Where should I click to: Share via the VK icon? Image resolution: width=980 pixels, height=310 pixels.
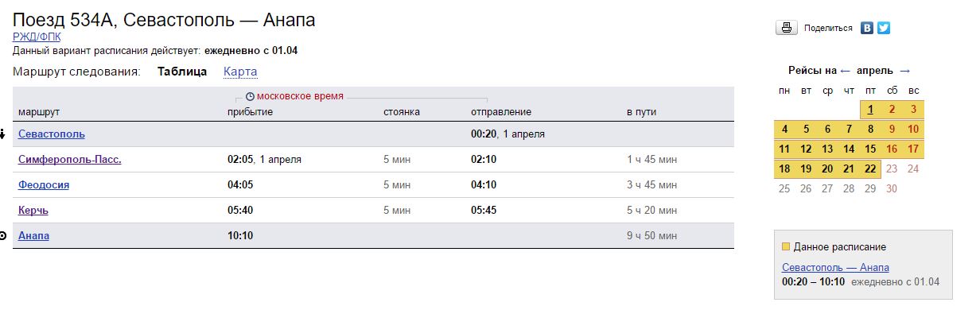coord(867,28)
